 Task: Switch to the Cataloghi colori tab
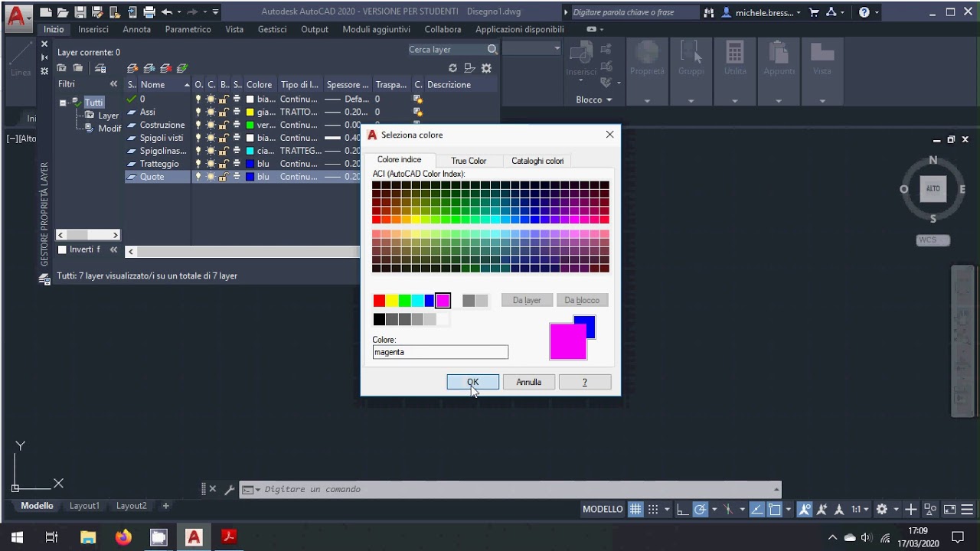[537, 161]
